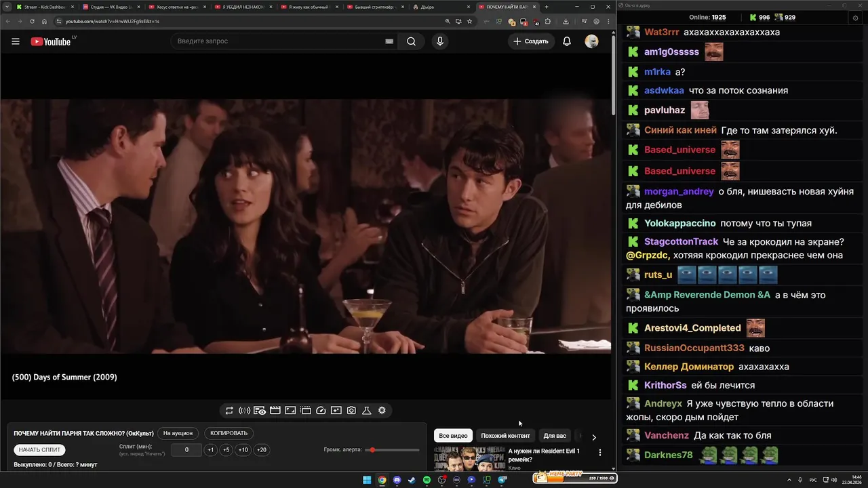Add 20 minutes with the +20 button
The width and height of the screenshot is (868, 488).
click(261, 450)
